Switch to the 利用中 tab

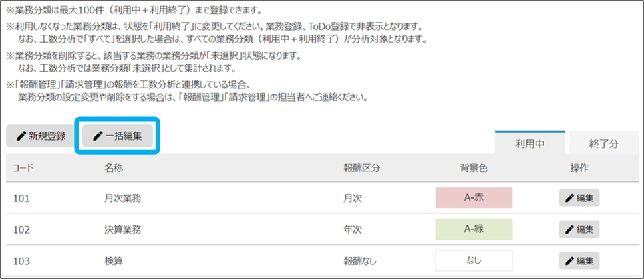pyautogui.click(x=530, y=143)
